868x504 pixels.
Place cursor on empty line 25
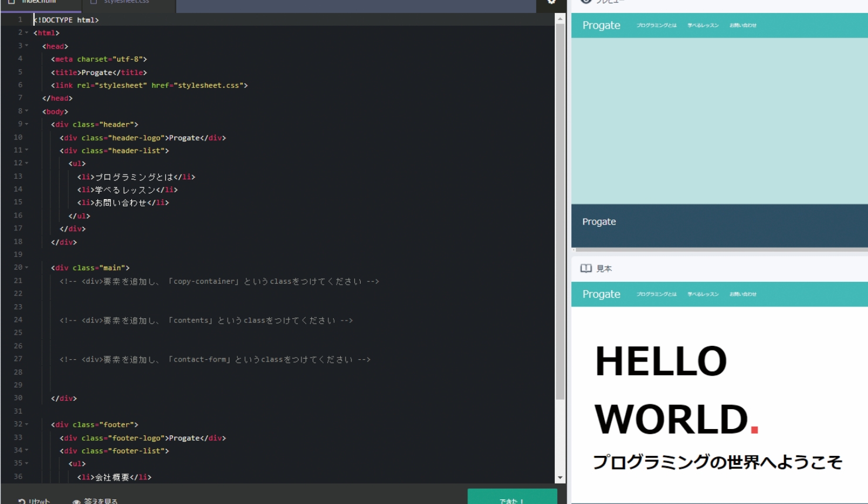click(x=293, y=333)
